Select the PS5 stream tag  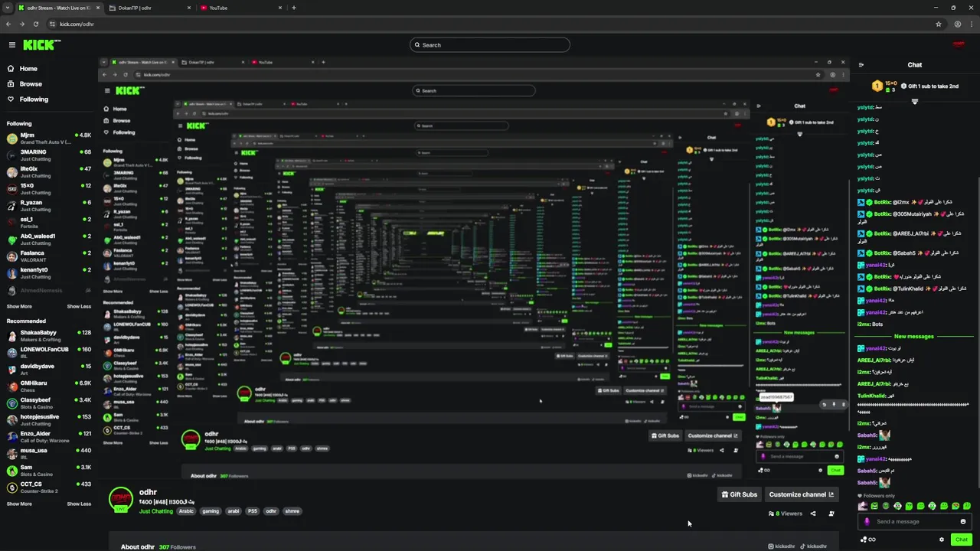(x=253, y=511)
